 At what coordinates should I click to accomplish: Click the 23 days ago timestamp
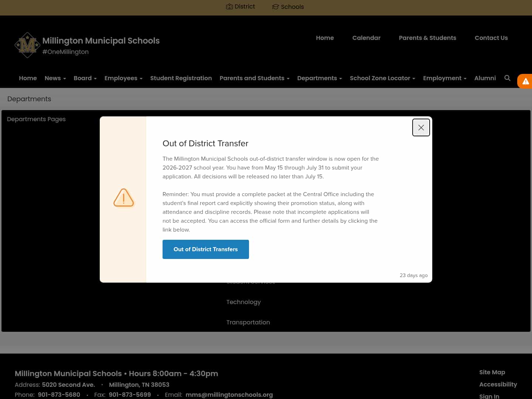[x=413, y=275]
